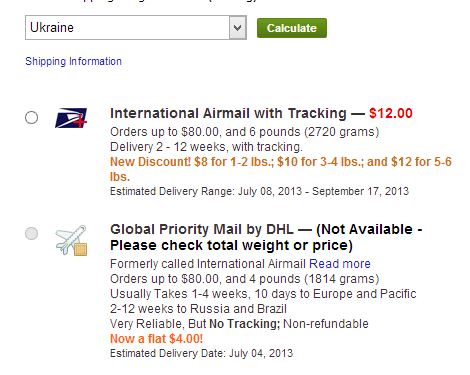Click Delivery 2 - 12 weeks text

(206, 147)
